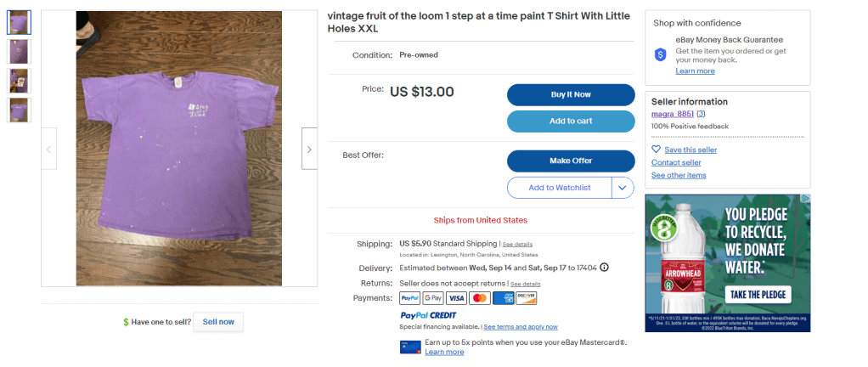Click the next image arrow on photo

coord(309,150)
